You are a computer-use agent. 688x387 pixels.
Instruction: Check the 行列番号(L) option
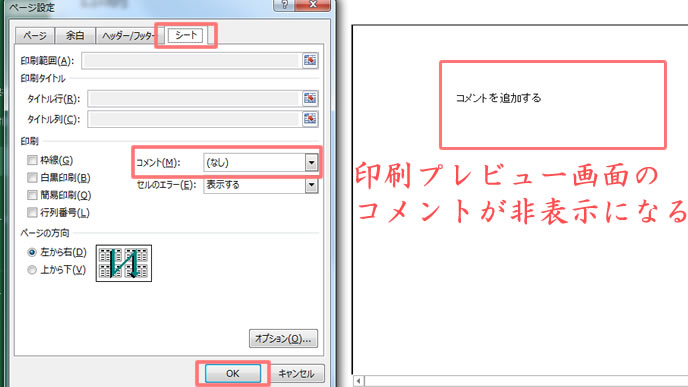[x=32, y=213]
